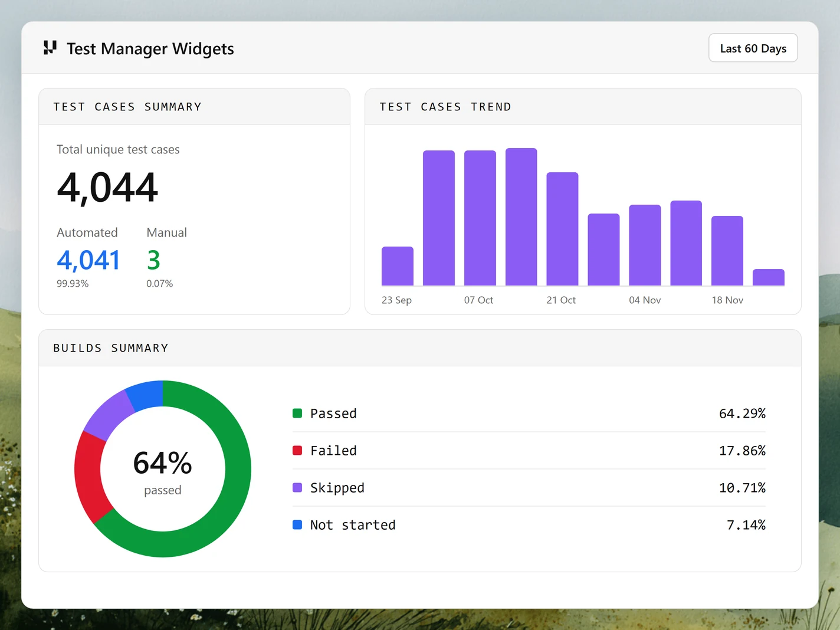The image size is (840, 630).
Task: Click the Automated count 4,041
Action: click(x=88, y=260)
